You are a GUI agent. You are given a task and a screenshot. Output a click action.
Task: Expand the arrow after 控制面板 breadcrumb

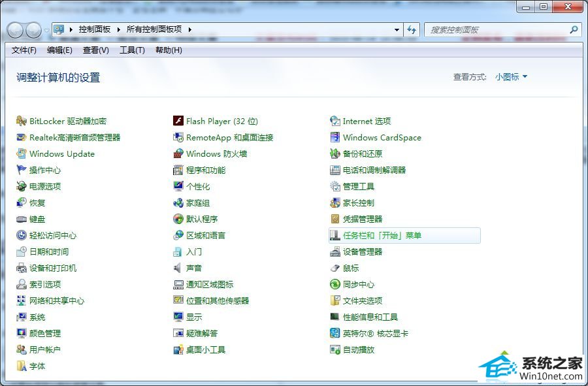point(118,29)
